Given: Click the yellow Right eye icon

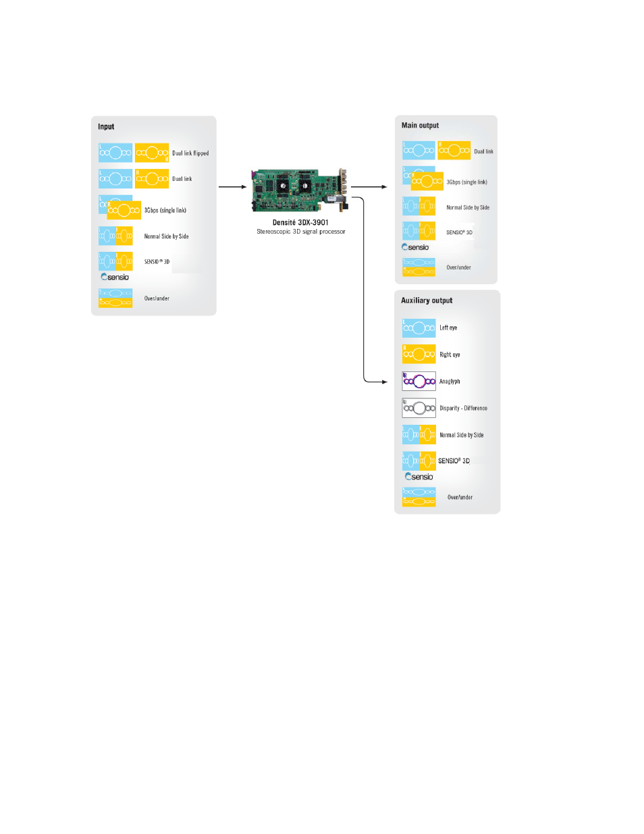Looking at the screenshot, I should (419, 355).
